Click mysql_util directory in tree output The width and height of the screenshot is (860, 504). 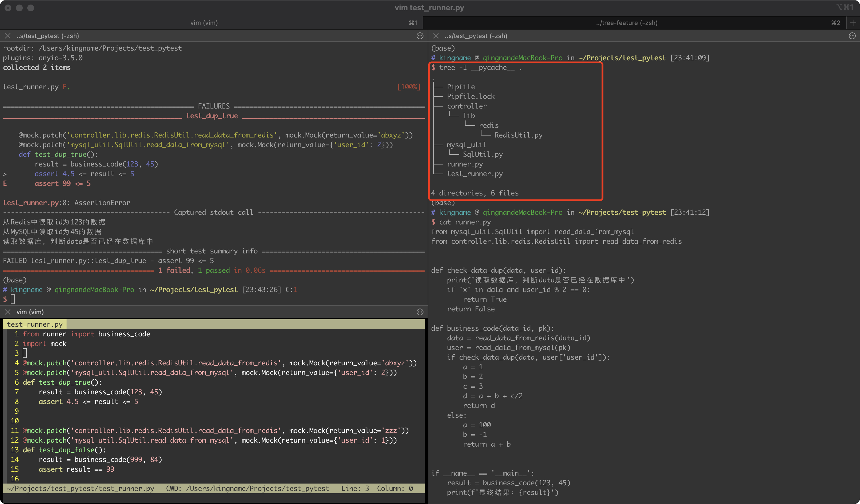pos(466,145)
